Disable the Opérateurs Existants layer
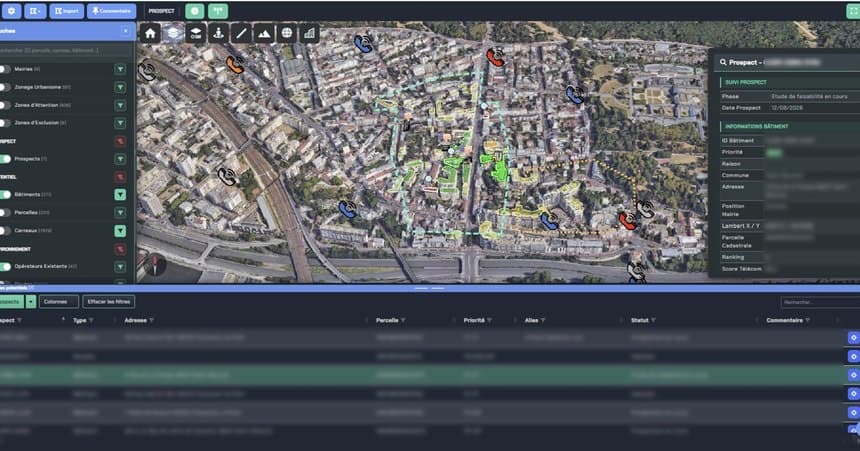This screenshot has height=451, width=860. click(x=5, y=267)
